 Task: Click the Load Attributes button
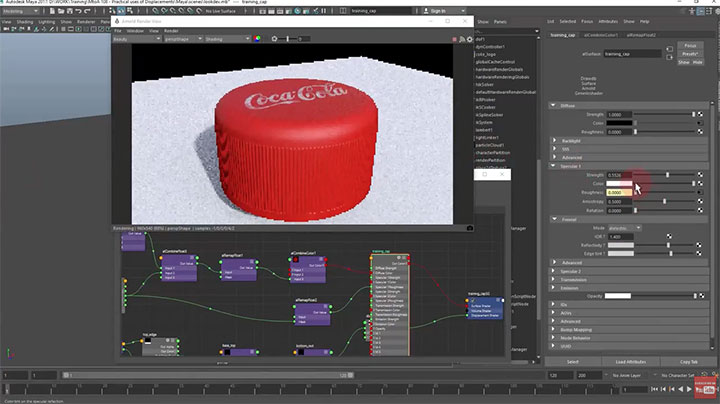[630, 362]
